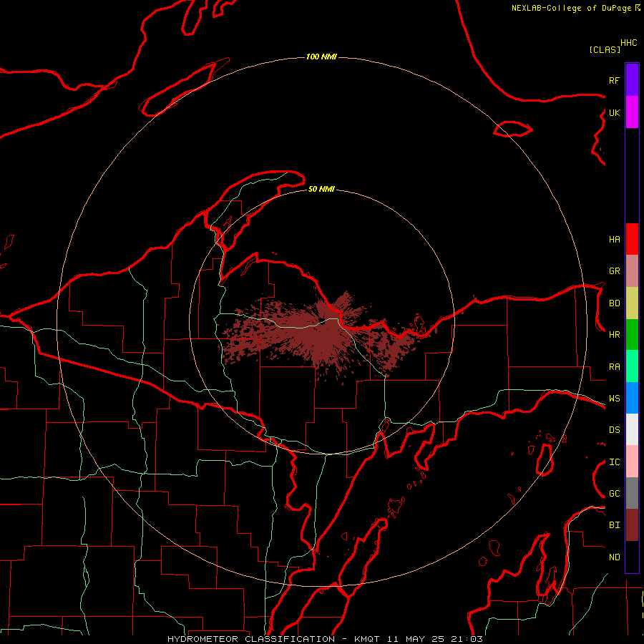Click the UK legend label

click(615, 112)
